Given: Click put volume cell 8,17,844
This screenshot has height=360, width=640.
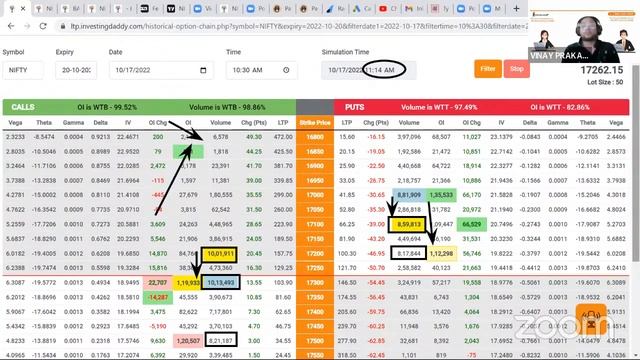Looking at the screenshot, I should pos(409,253).
